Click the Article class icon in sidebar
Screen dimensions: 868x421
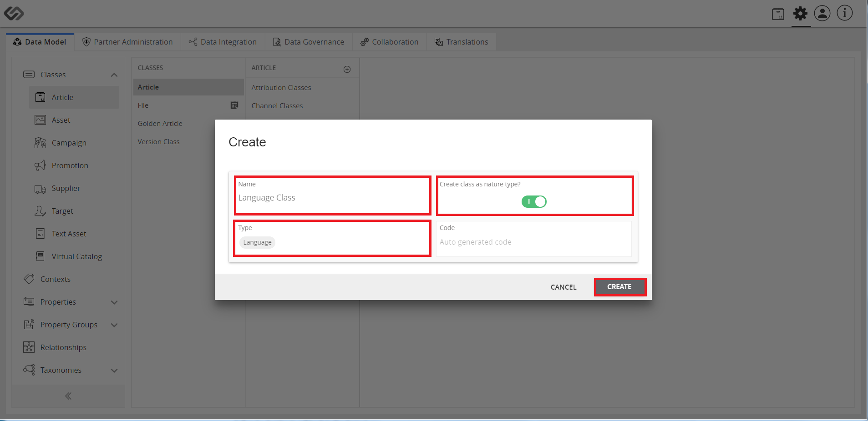[40, 97]
